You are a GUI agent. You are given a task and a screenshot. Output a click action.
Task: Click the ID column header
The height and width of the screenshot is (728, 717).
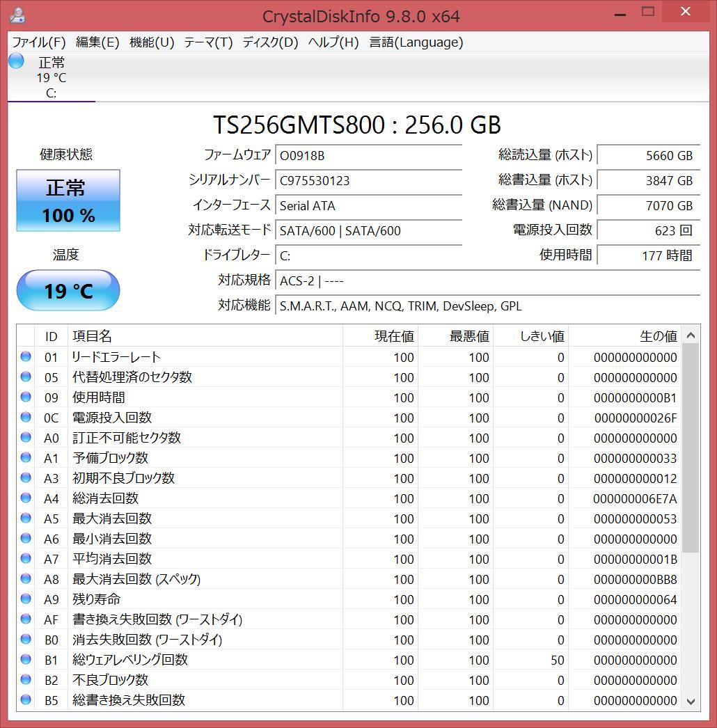tap(51, 336)
